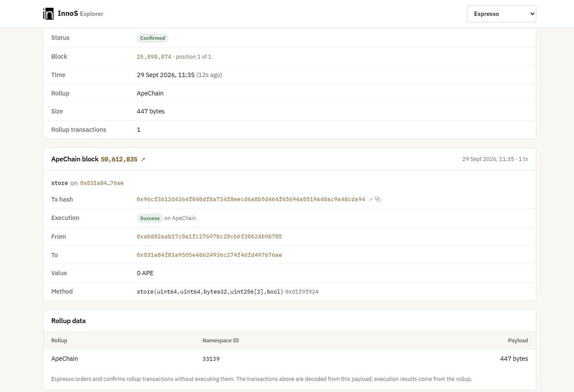Click the block timestamp showing 1 tx

(x=495, y=159)
